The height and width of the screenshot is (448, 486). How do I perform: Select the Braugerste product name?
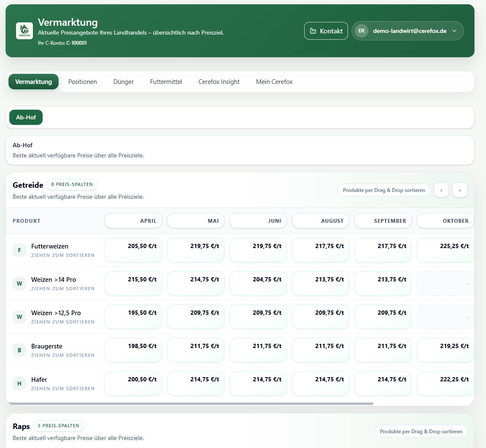(47, 346)
